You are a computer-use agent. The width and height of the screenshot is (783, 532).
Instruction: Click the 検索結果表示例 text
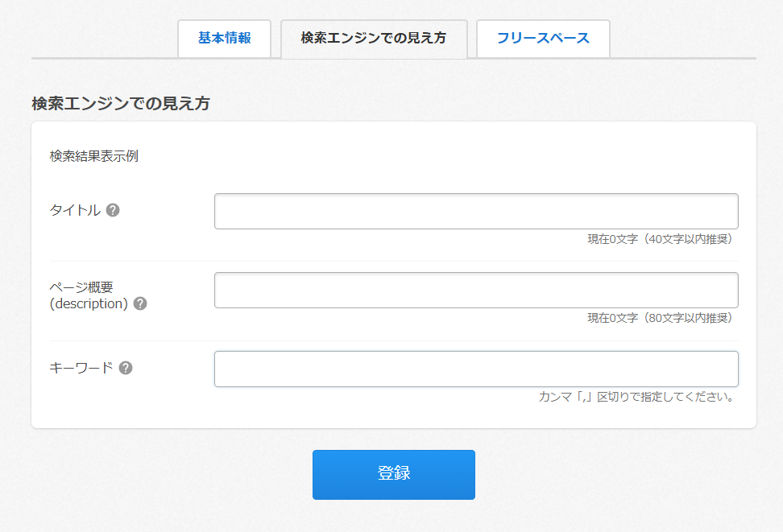[93, 156]
